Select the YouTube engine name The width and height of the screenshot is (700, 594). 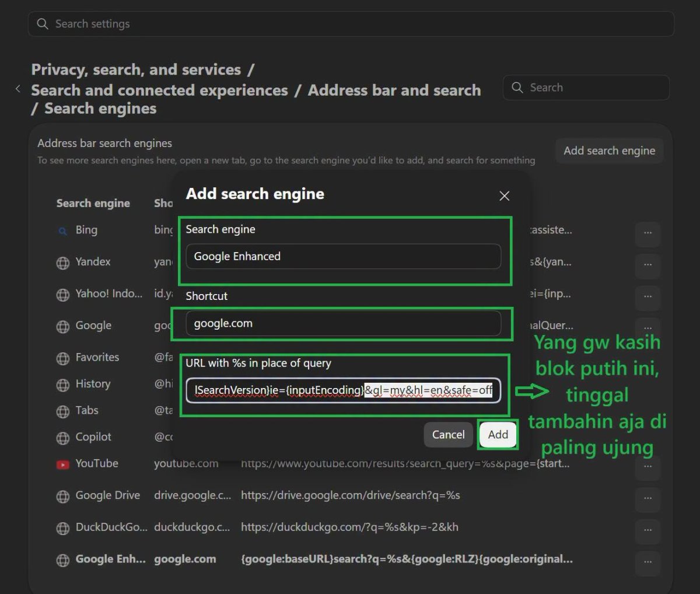97,463
